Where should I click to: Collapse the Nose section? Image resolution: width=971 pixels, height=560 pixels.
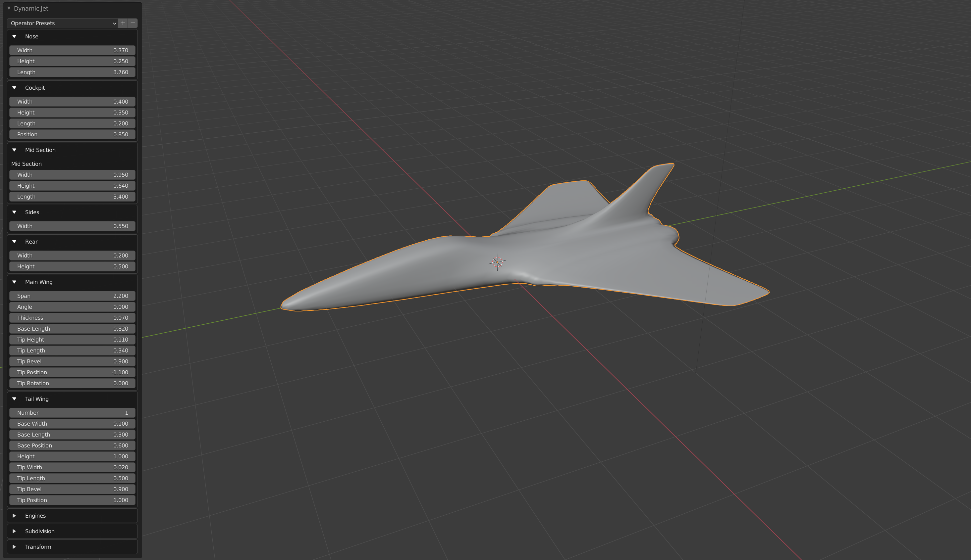click(x=14, y=36)
